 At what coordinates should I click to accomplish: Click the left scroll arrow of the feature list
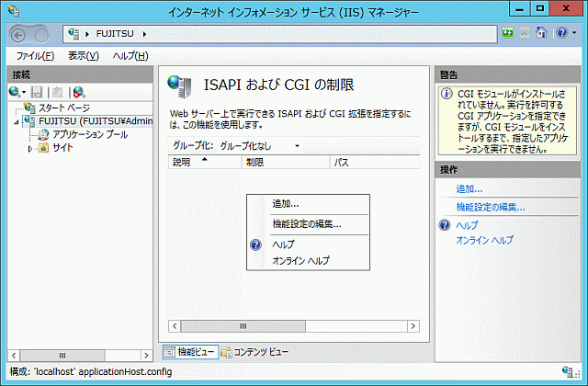tap(175, 326)
